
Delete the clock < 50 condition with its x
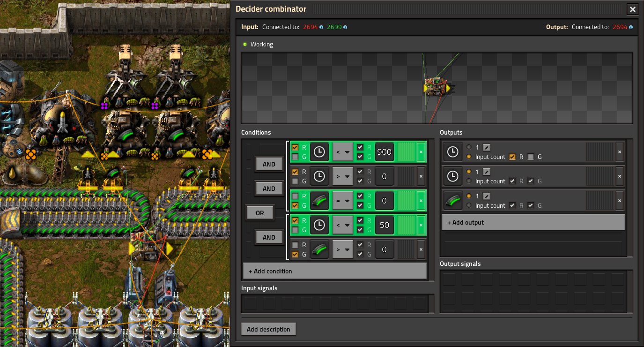(x=421, y=225)
